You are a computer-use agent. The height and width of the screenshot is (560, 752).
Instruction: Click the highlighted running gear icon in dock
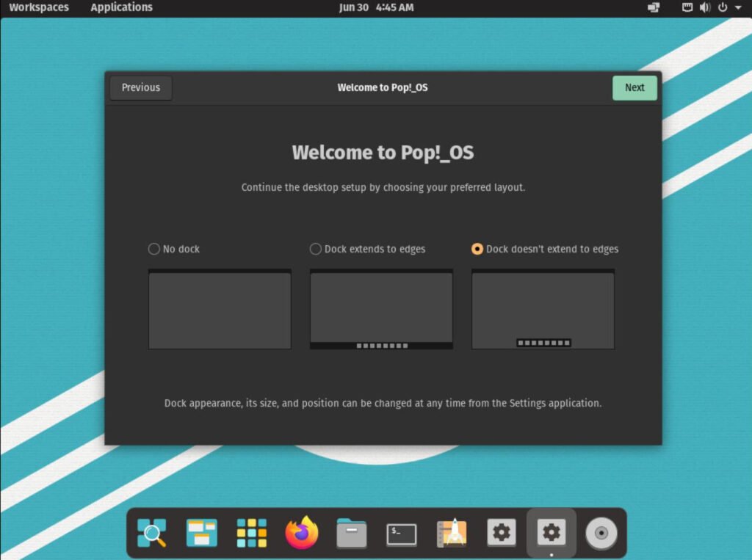click(x=551, y=532)
